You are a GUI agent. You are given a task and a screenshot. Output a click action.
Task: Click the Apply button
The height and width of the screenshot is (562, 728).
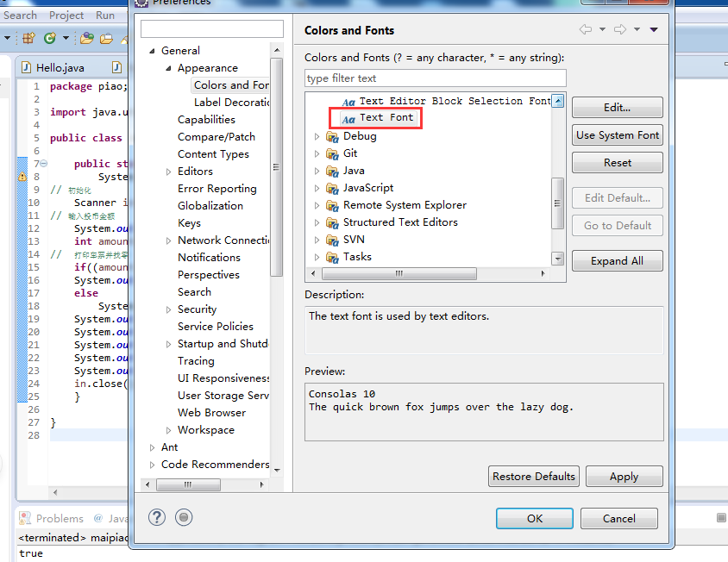click(x=624, y=476)
